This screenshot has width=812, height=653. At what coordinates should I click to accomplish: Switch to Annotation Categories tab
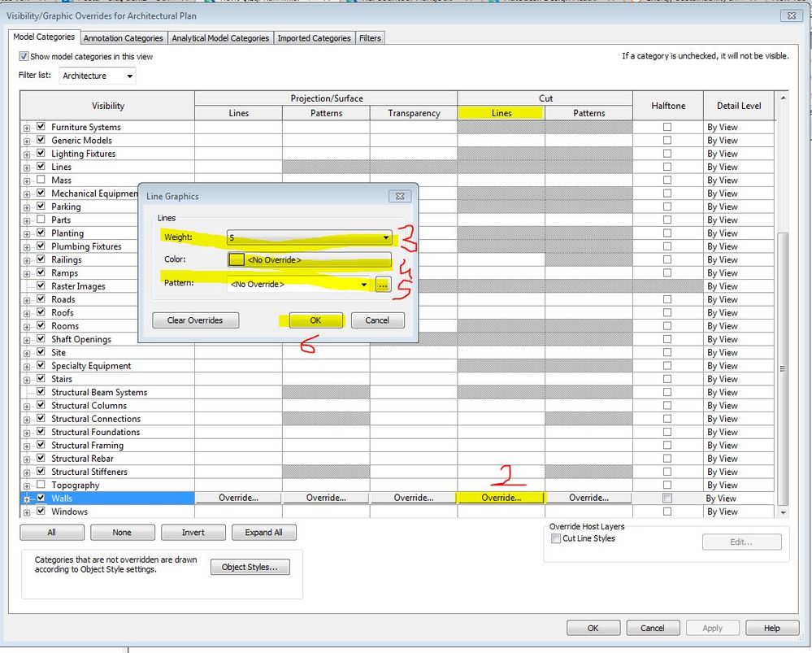(124, 38)
